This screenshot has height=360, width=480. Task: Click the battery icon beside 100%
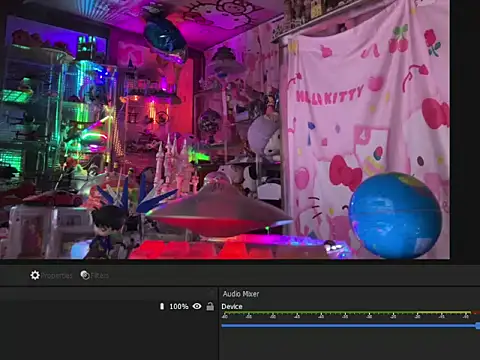[x=162, y=306]
